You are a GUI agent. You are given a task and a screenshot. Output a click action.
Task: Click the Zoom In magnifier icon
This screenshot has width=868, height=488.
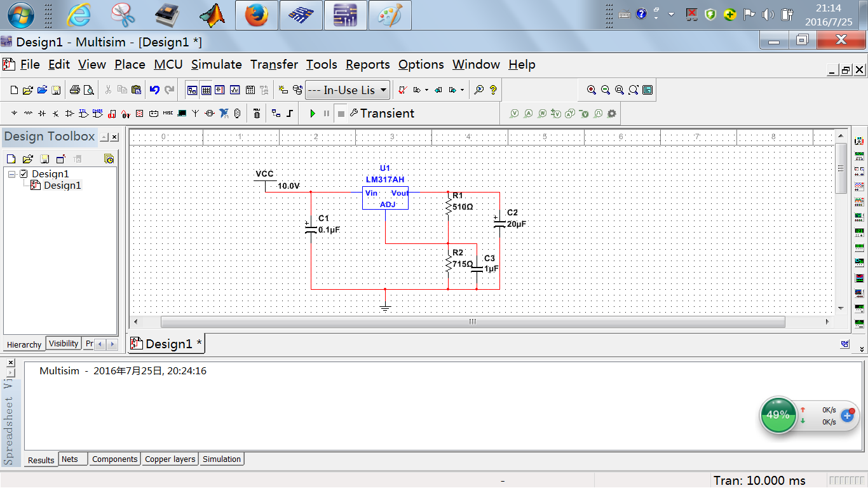coord(592,90)
